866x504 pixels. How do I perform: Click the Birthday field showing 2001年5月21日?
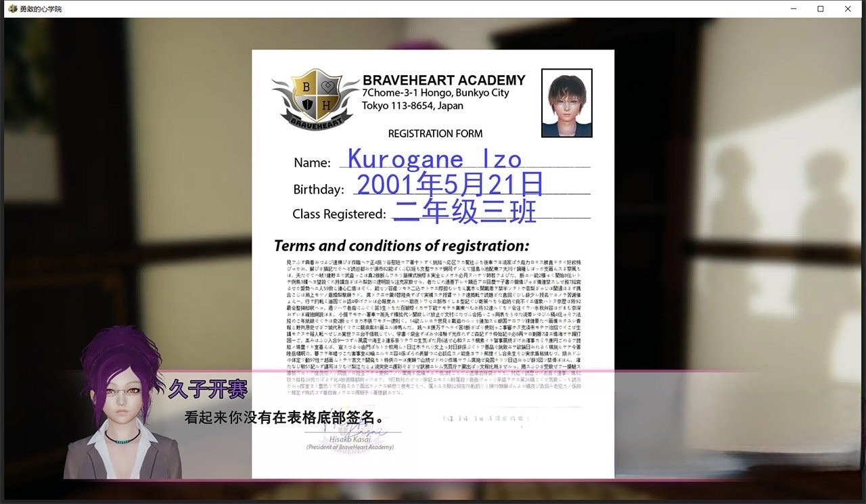[450, 185]
